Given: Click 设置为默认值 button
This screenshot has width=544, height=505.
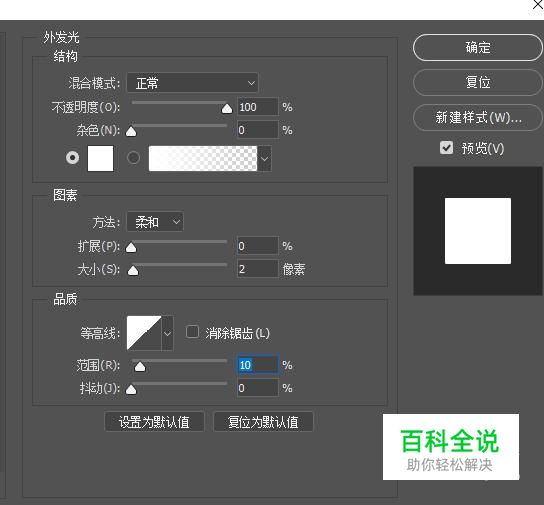Looking at the screenshot, I should 154,422.
